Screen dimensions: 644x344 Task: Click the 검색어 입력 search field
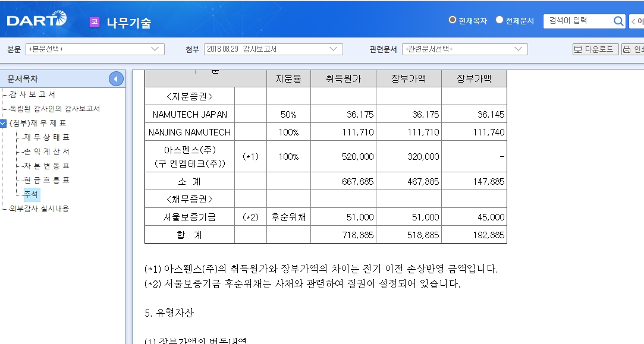point(578,21)
